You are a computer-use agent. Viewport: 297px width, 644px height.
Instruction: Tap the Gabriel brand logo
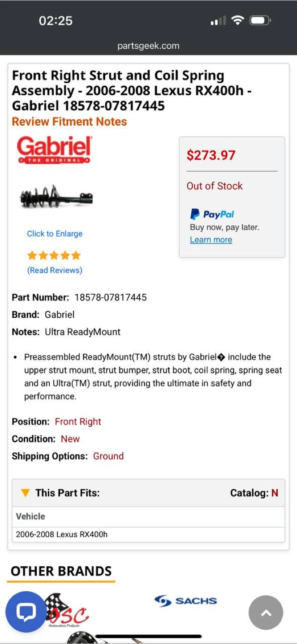coord(54,150)
